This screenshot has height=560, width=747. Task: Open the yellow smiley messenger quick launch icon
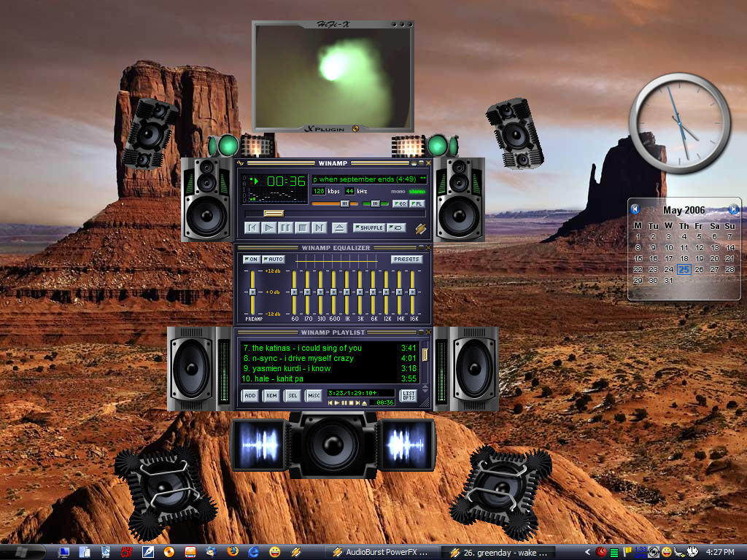[x=275, y=552]
